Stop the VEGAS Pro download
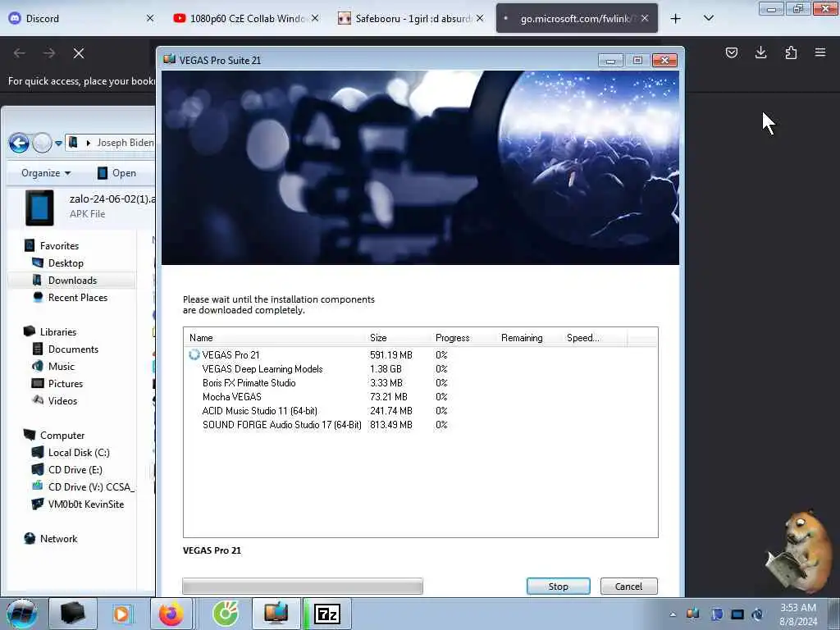 pyautogui.click(x=558, y=586)
